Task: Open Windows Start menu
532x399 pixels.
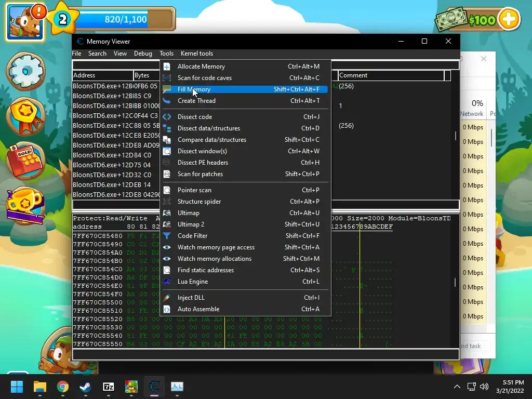Action: pos(17,387)
